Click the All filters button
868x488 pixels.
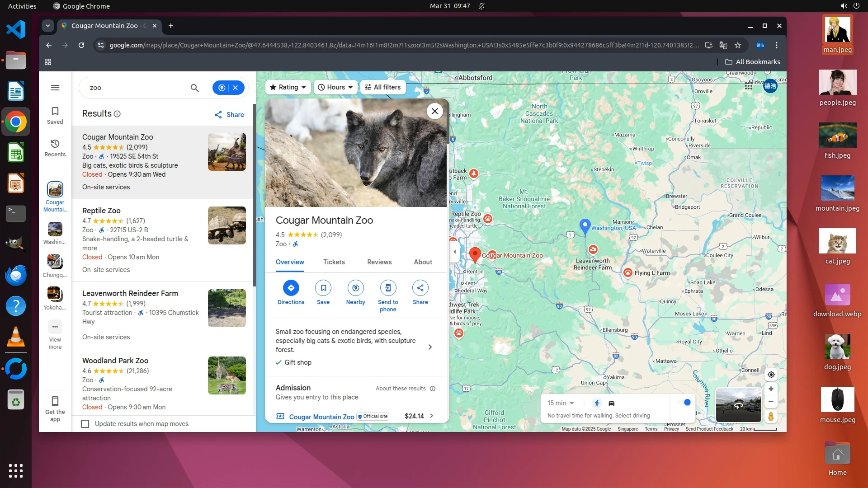382,87
